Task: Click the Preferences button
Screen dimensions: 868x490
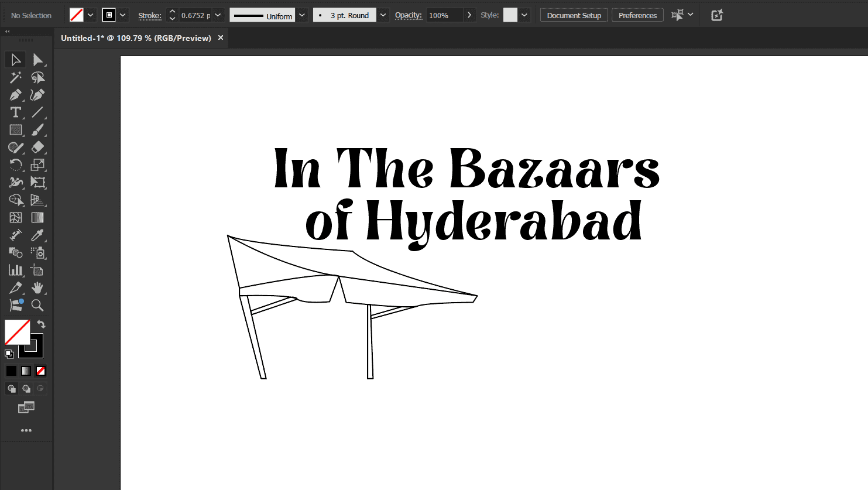Action: point(637,15)
